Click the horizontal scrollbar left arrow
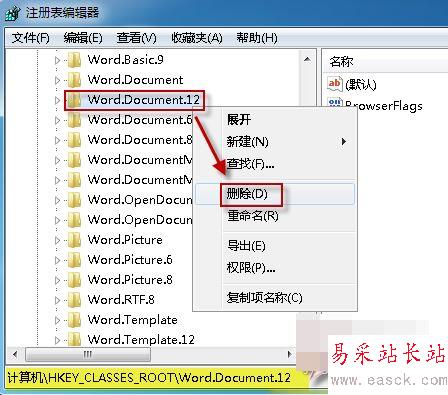Image resolution: width=448 pixels, height=395 pixels. [15, 354]
